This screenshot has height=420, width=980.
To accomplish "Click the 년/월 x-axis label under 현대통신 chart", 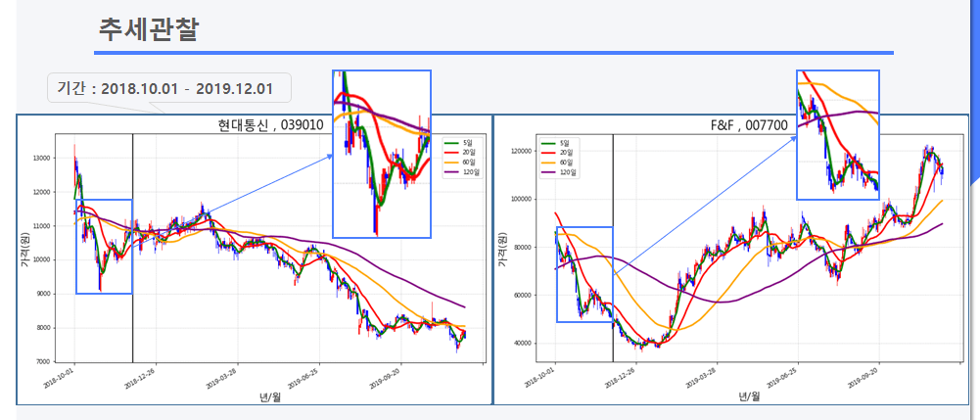I will tap(269, 396).
